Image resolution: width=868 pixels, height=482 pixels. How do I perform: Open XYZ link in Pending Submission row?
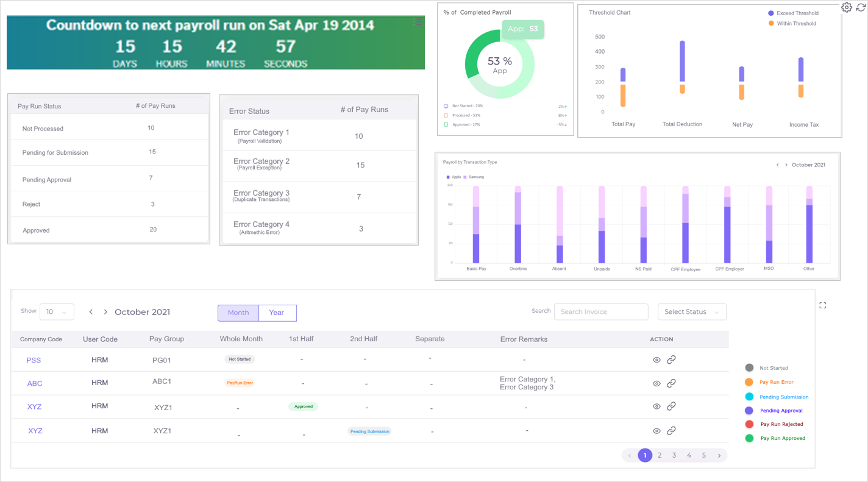35,431
